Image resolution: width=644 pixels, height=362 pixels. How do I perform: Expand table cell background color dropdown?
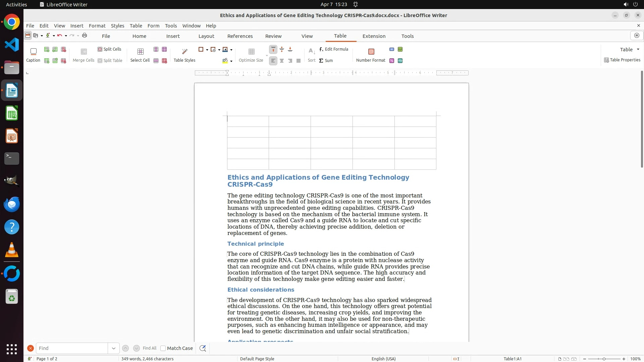pyautogui.click(x=231, y=61)
